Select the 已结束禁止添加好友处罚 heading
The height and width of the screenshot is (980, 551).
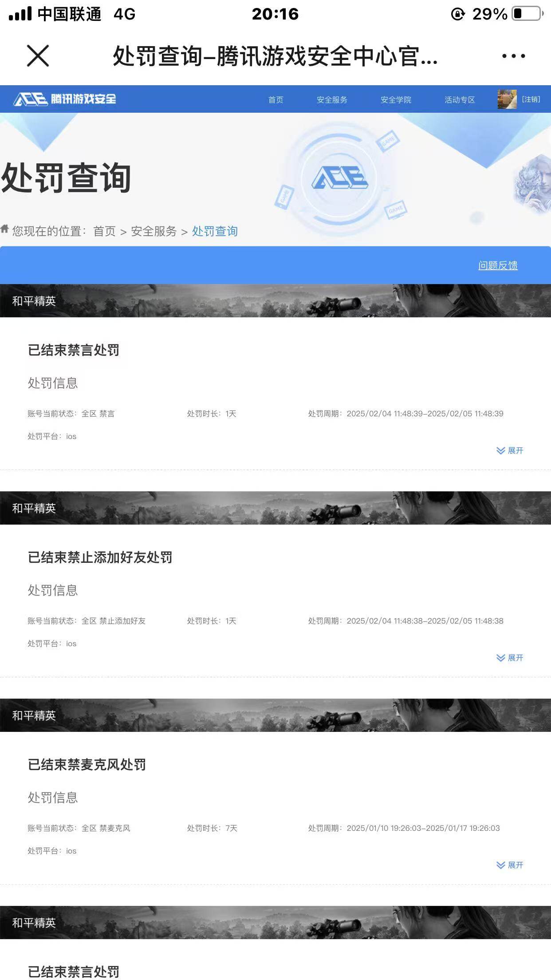point(100,557)
